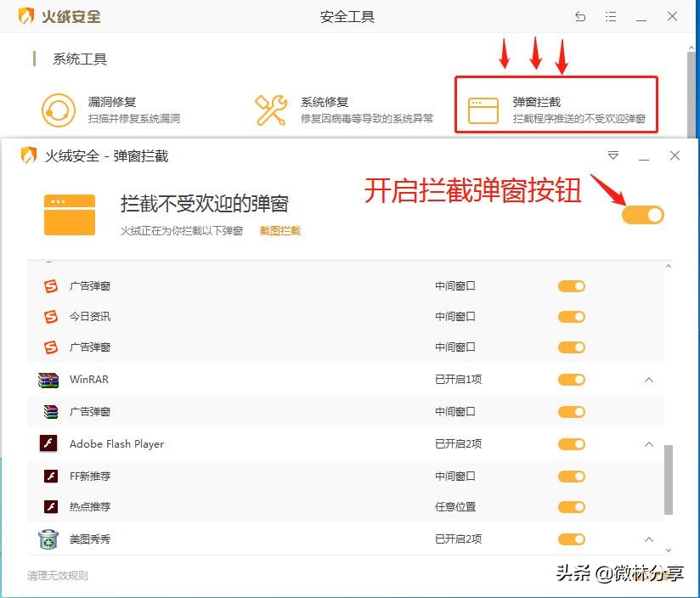Click the 截图拦截 link
700x598 pixels.
pyautogui.click(x=279, y=231)
